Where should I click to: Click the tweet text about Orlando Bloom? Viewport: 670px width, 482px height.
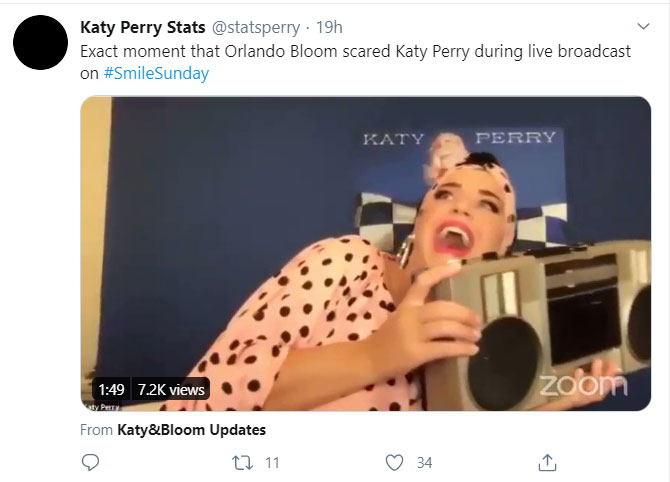pyautogui.click(x=355, y=51)
